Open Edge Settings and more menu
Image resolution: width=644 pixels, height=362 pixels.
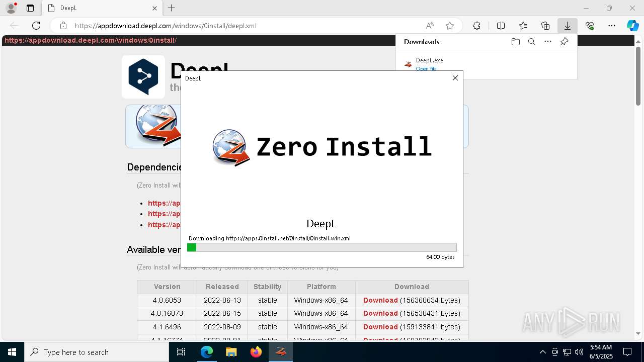pyautogui.click(x=612, y=26)
